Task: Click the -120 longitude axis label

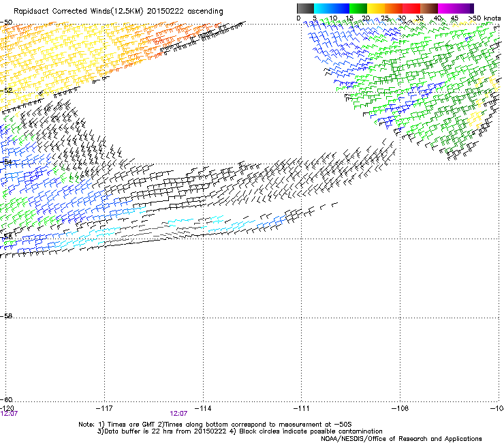Action: point(7,408)
